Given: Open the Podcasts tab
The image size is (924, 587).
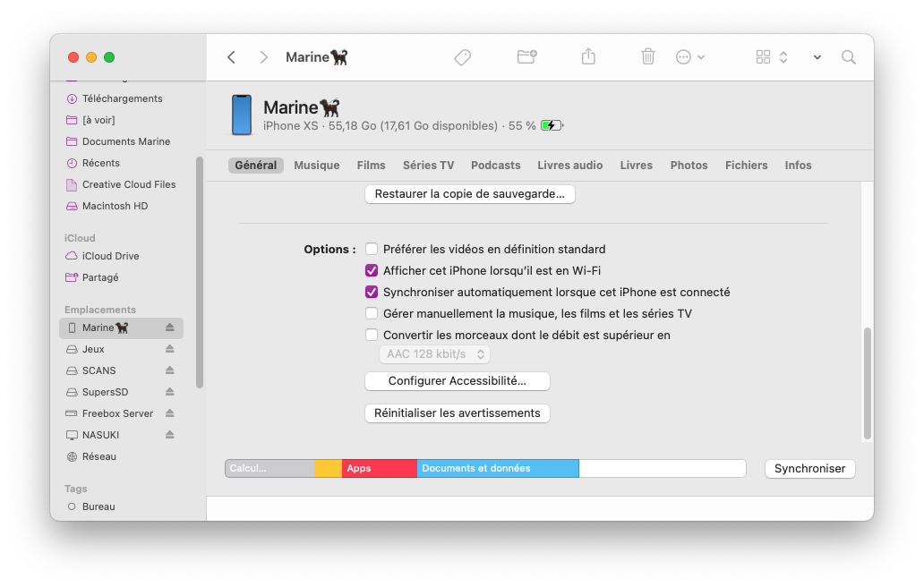Looking at the screenshot, I should (495, 165).
